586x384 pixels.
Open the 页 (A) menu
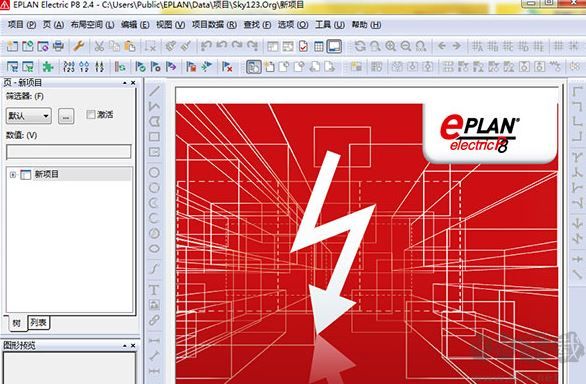[x=53, y=25]
